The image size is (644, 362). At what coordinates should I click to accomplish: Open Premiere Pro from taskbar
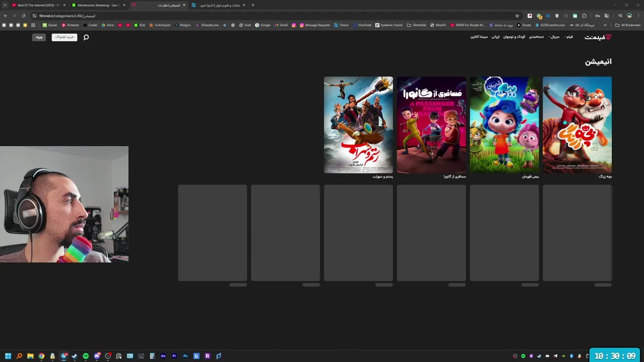[x=174, y=356]
